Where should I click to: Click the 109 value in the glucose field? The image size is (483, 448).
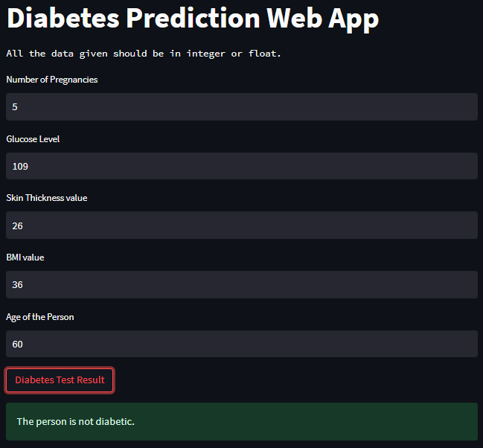[x=20, y=167]
